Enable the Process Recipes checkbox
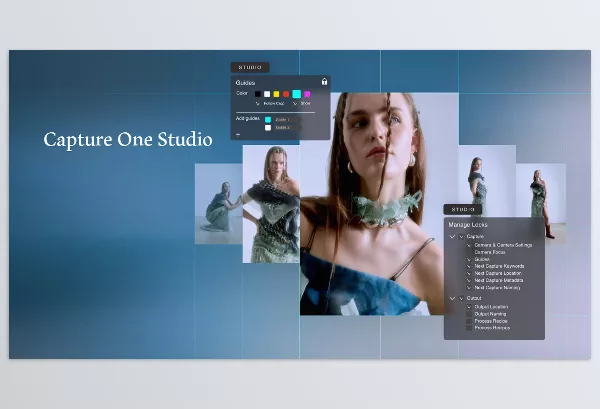Viewport: 600px width, 409px height. pyautogui.click(x=469, y=328)
